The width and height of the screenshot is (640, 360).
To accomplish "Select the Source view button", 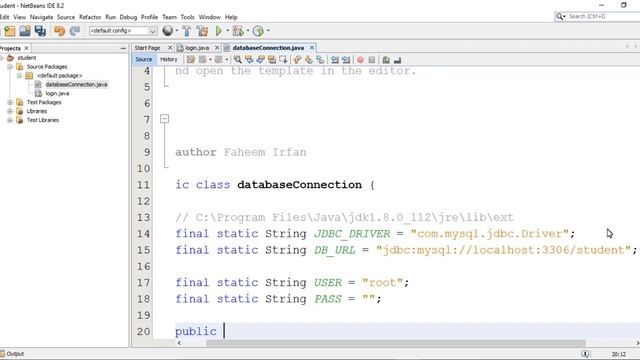I will point(144,60).
